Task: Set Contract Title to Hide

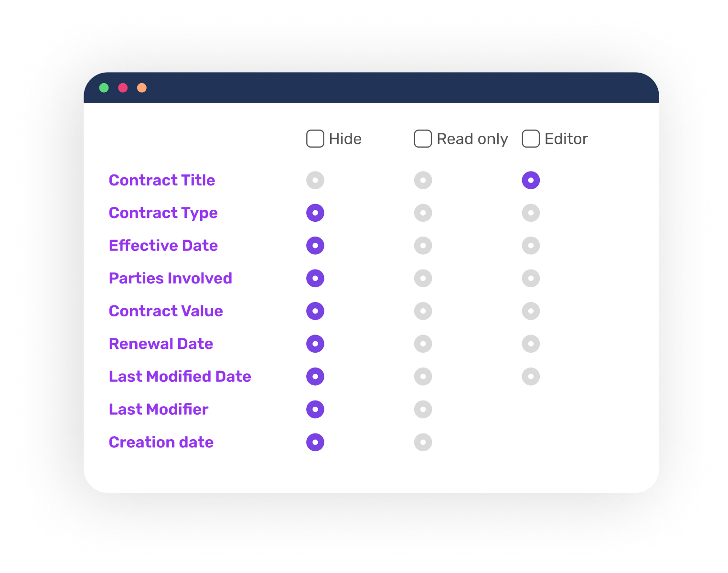Action: pyautogui.click(x=315, y=180)
